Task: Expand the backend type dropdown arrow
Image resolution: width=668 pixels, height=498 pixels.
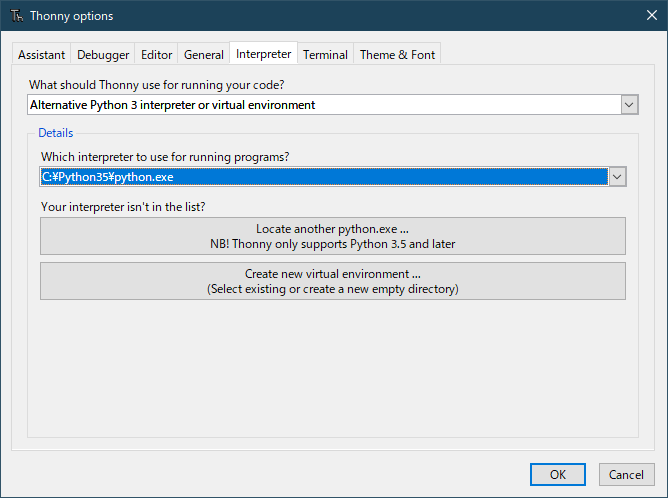Action: tap(629, 105)
